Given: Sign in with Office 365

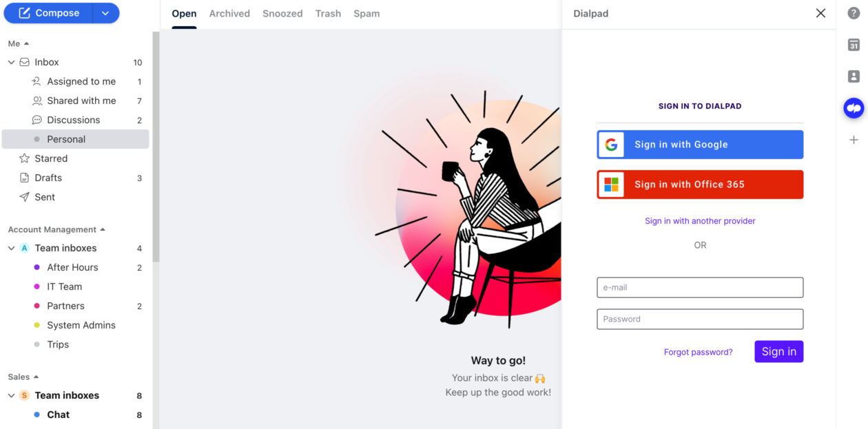Looking at the screenshot, I should click(700, 185).
